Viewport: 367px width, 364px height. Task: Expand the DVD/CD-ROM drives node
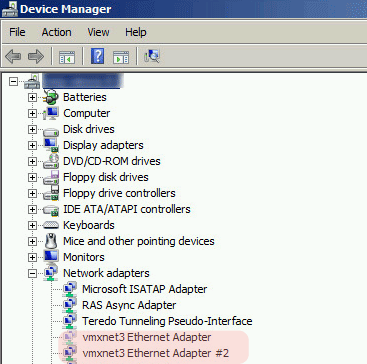pos(32,162)
